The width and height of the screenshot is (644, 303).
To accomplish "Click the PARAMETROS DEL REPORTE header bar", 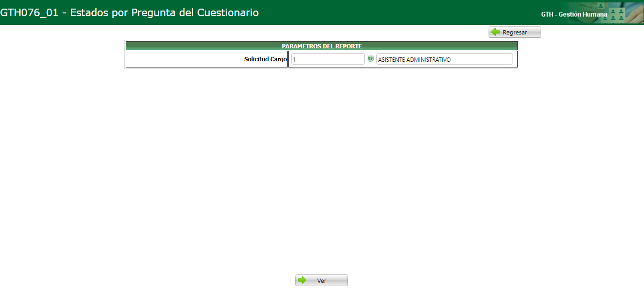I will [321, 45].
